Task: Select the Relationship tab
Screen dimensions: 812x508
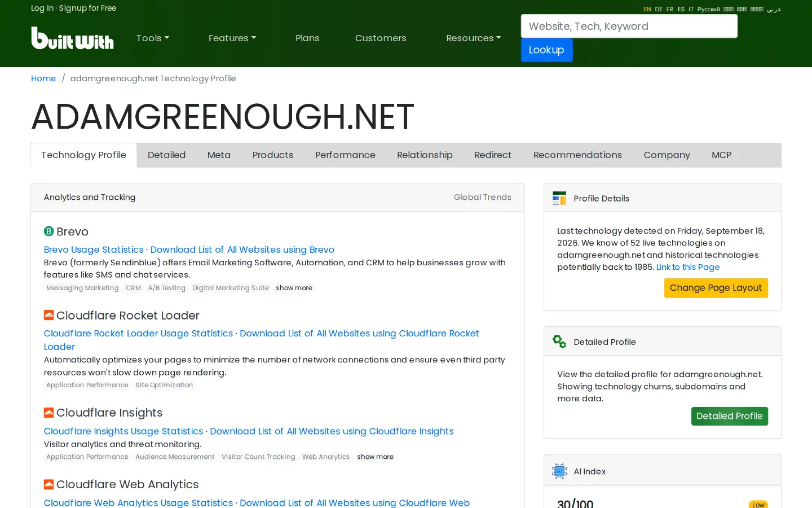Action: tap(425, 155)
